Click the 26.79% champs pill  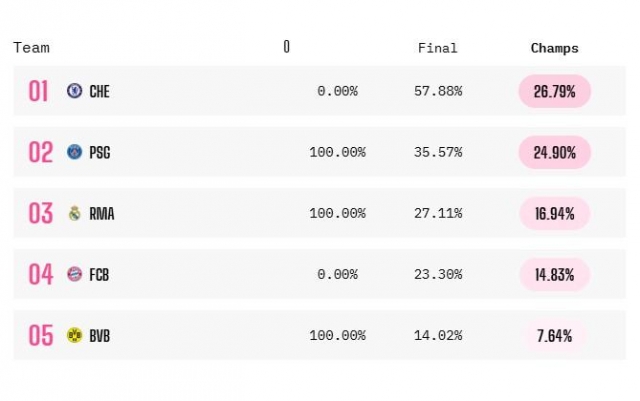(555, 91)
